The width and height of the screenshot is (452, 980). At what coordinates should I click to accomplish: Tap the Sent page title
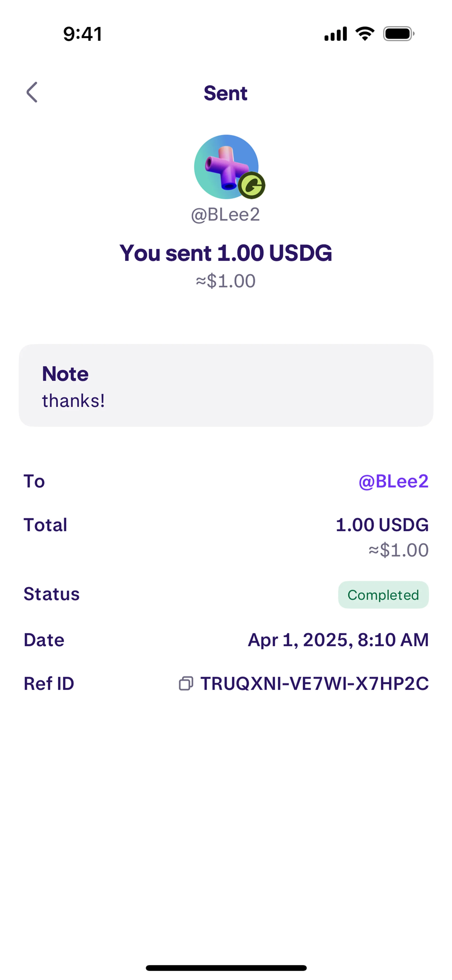(x=226, y=93)
